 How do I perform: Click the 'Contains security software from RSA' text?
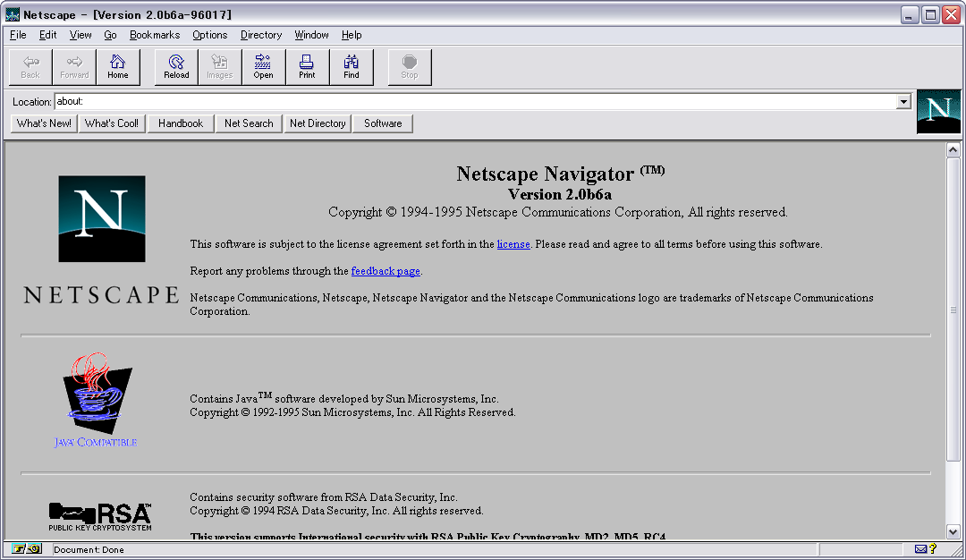[x=324, y=497]
